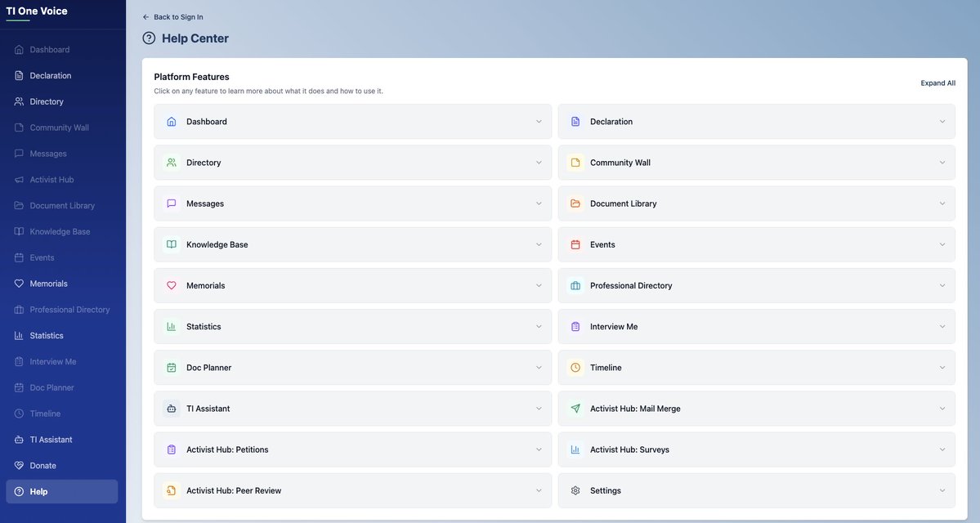Click the Statistics bar chart icon in sidebar
This screenshot has width=980, height=523.
(19, 336)
